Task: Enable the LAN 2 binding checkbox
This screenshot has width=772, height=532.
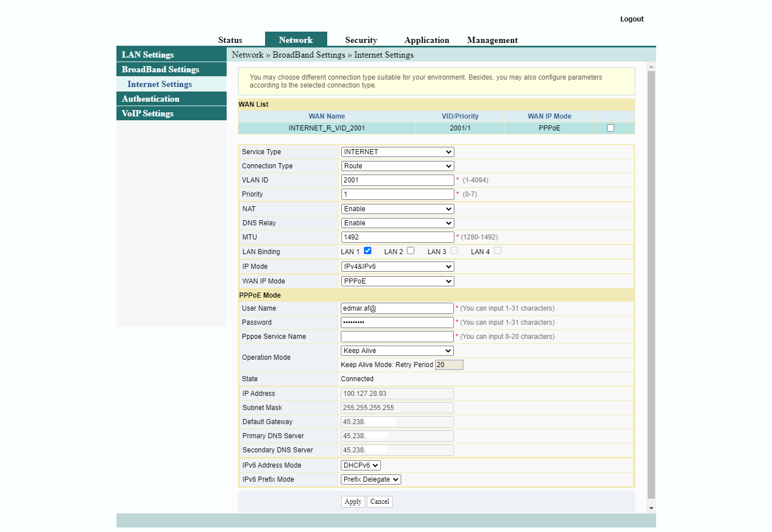Action: tap(411, 251)
